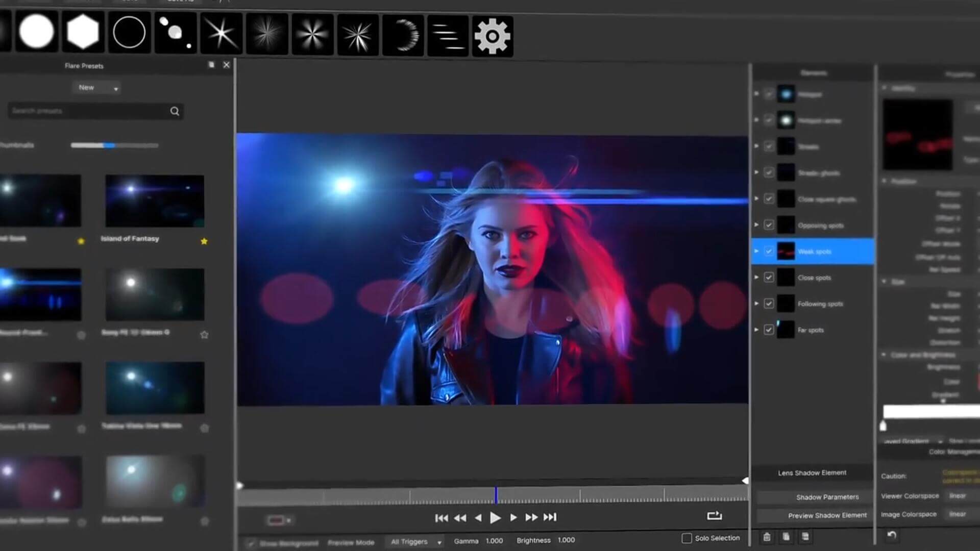
Task: Add the thin sparkle rays element
Action: pos(358,35)
